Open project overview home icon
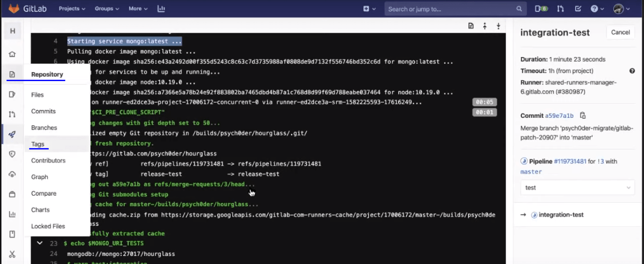This screenshot has width=644, height=264. coord(12,54)
